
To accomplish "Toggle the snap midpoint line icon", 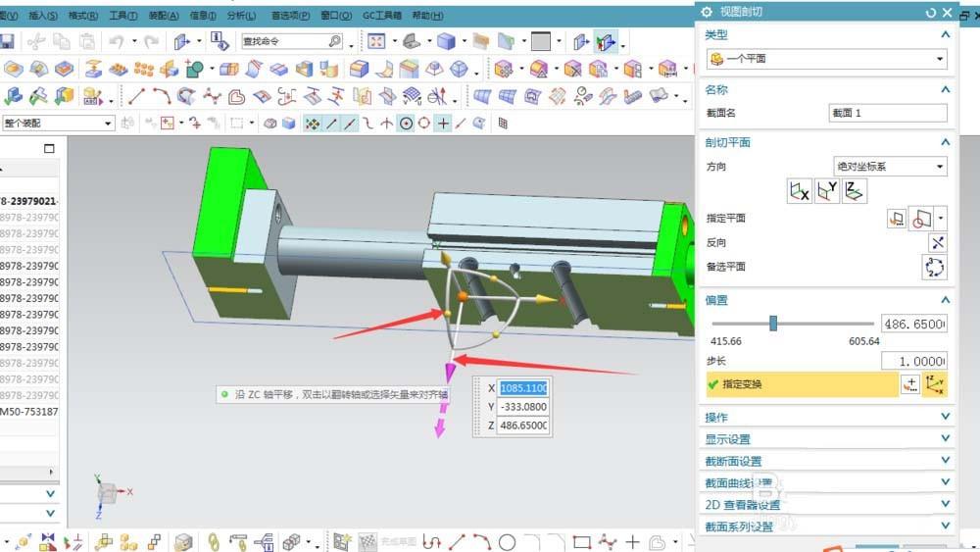I will pos(350,124).
